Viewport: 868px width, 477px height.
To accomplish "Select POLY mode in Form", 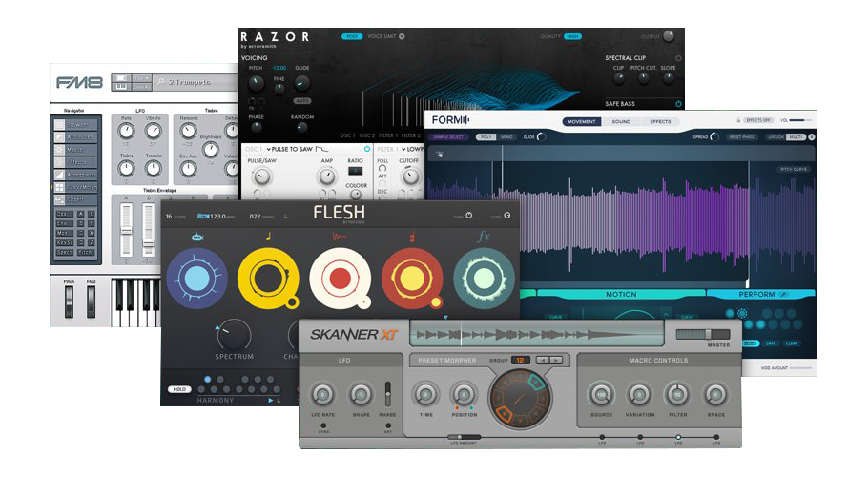I will 486,136.
